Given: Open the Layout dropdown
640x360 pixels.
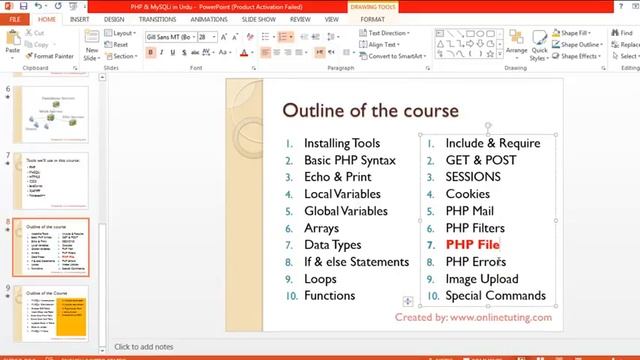Looking at the screenshot, I should [120, 33].
